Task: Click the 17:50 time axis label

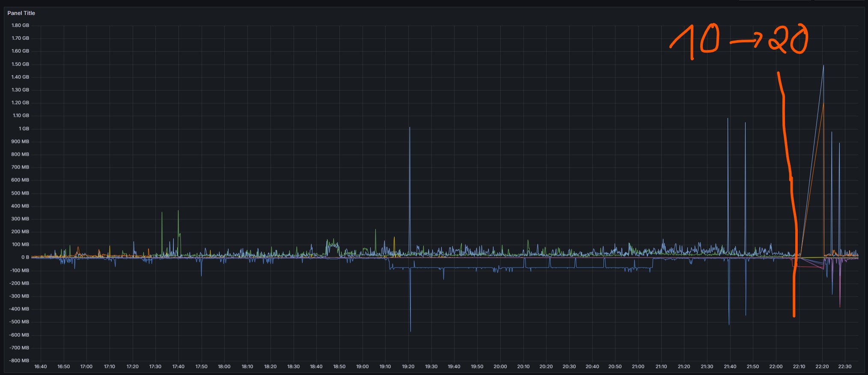Action: [202, 367]
